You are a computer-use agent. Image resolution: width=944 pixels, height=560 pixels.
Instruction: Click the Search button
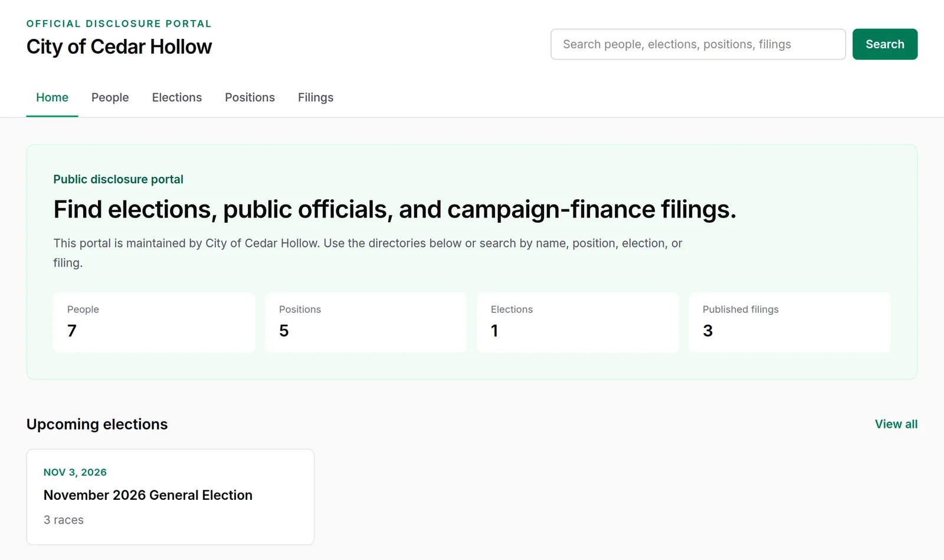pyautogui.click(x=884, y=44)
